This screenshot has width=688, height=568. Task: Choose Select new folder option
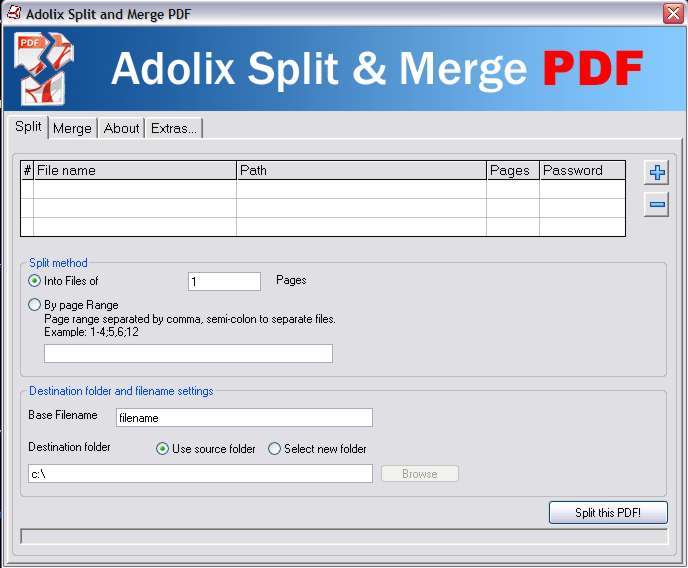click(317, 449)
